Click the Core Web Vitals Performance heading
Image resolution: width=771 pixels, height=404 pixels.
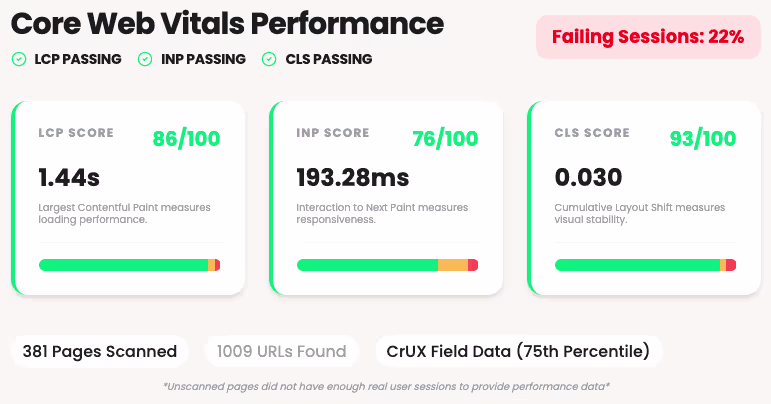(228, 23)
